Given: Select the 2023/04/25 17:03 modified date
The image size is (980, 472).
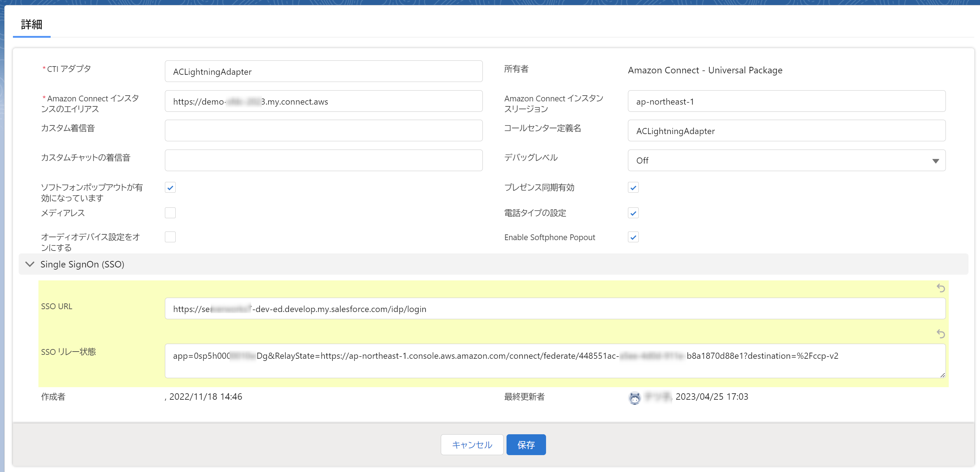Looking at the screenshot, I should pyautogui.click(x=712, y=397).
